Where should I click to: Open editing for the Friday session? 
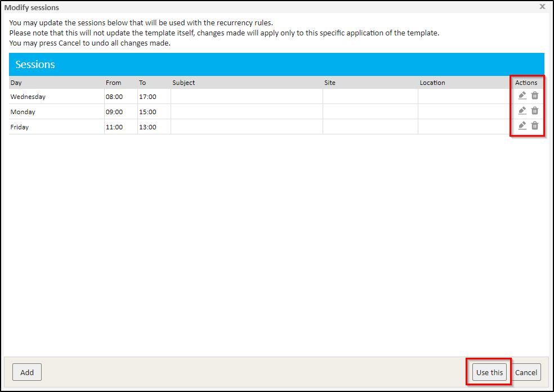click(x=522, y=125)
